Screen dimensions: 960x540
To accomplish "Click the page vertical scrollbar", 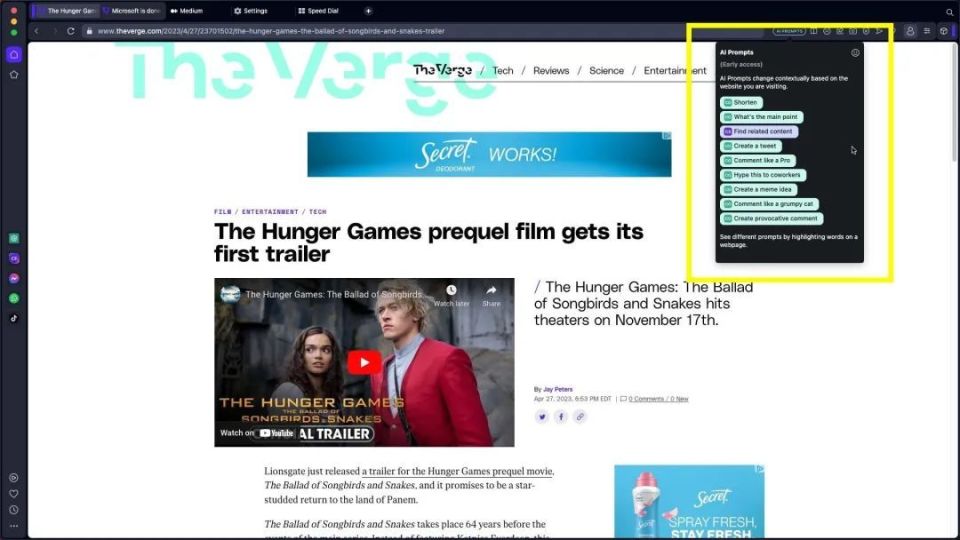I will (955, 101).
